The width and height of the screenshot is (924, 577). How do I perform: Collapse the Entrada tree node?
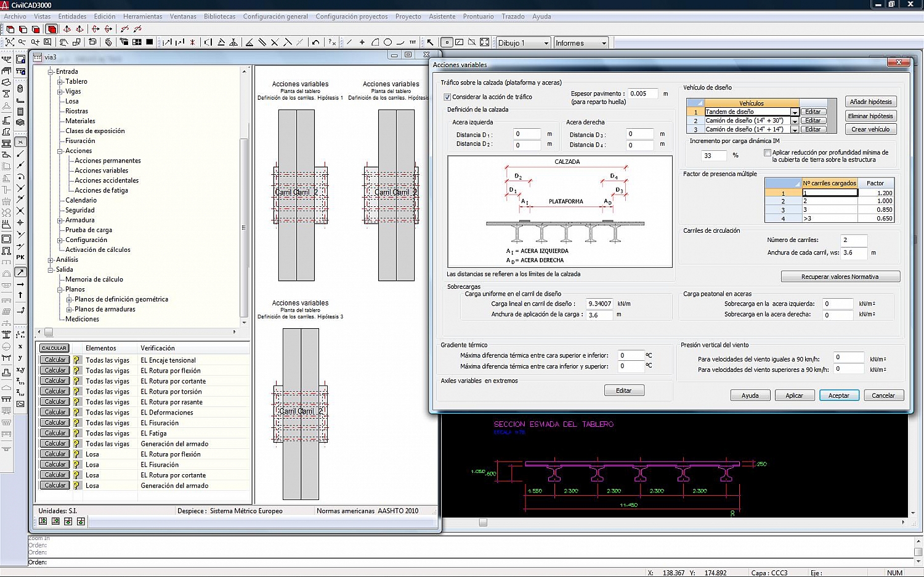click(51, 71)
